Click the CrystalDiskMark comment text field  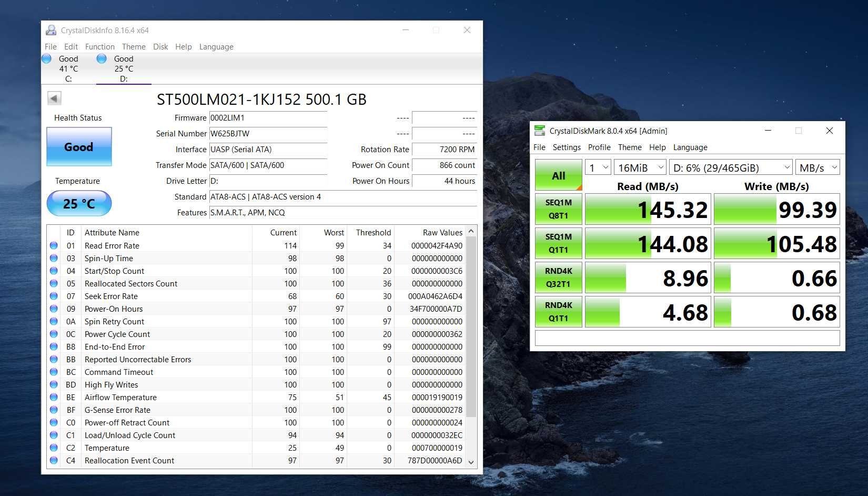pyautogui.click(x=688, y=338)
